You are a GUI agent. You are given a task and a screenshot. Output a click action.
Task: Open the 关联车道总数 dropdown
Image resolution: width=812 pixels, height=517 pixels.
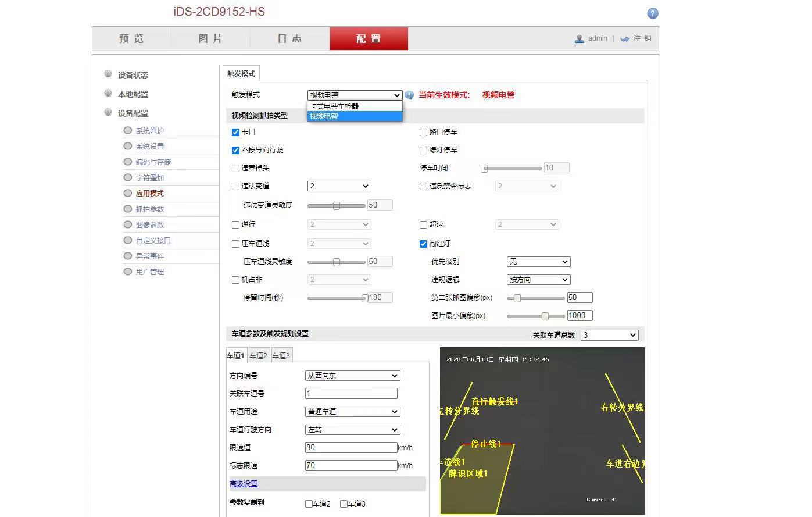[x=610, y=335]
